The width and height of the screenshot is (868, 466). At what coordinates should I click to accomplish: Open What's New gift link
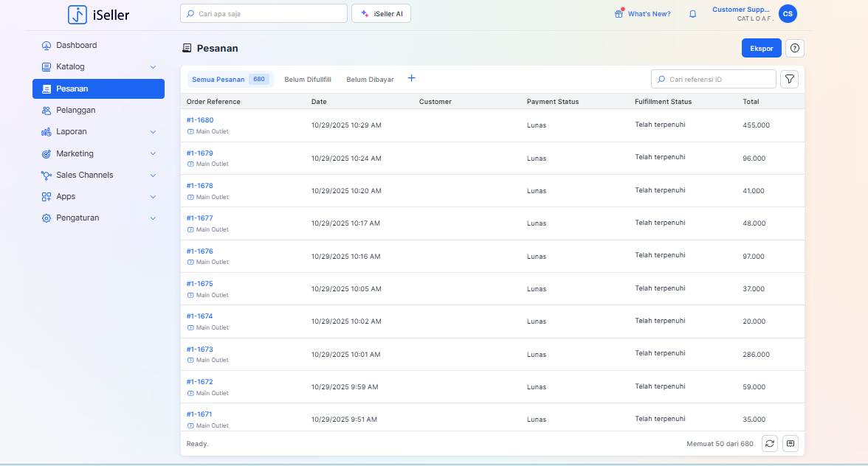pyautogui.click(x=642, y=14)
